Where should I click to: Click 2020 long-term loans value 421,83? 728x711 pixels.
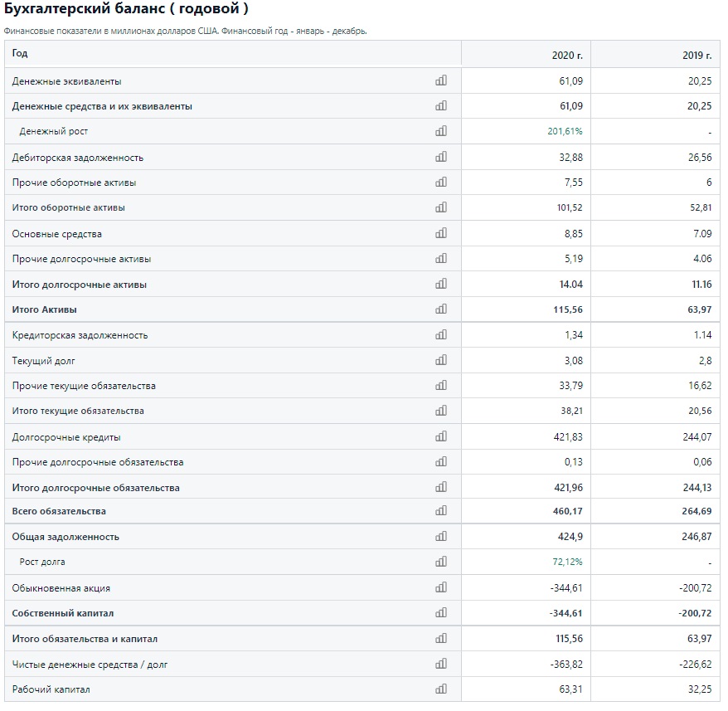[568, 437]
